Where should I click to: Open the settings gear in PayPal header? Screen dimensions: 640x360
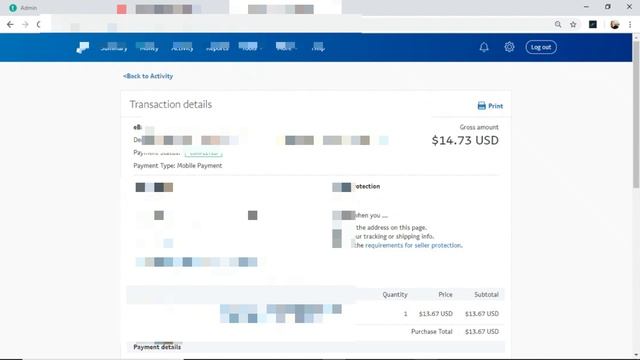pos(509,47)
